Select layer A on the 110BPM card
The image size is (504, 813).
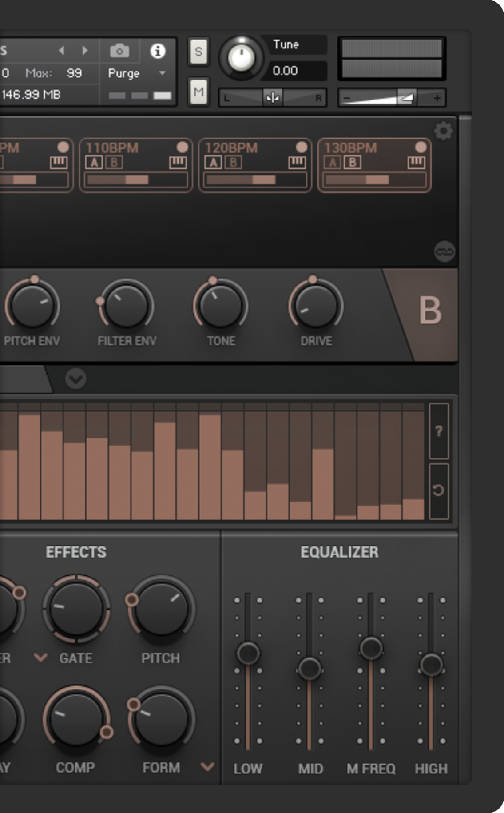(94, 163)
